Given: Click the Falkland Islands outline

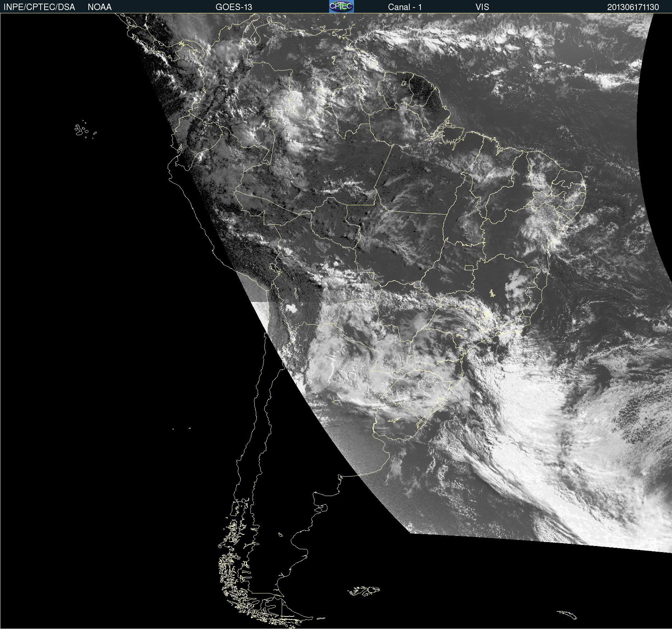Looking at the screenshot, I should 364,591.
